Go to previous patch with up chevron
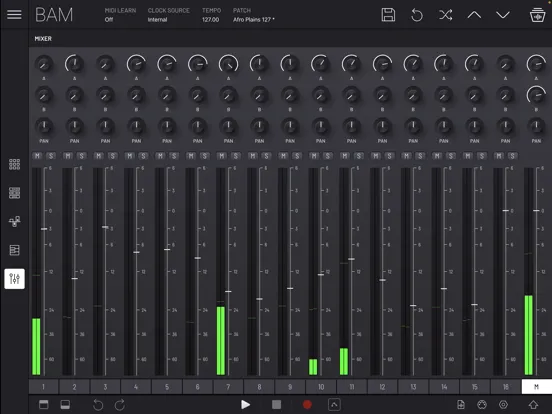 coord(474,15)
